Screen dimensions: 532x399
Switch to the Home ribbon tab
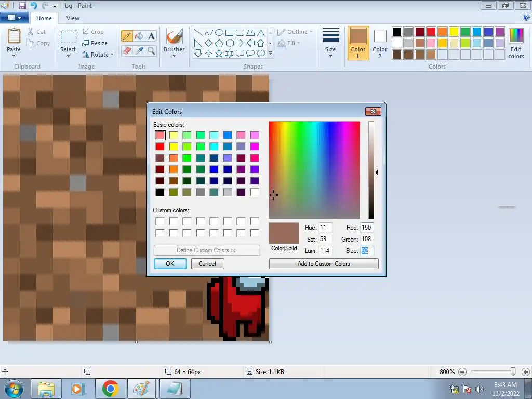[44, 18]
